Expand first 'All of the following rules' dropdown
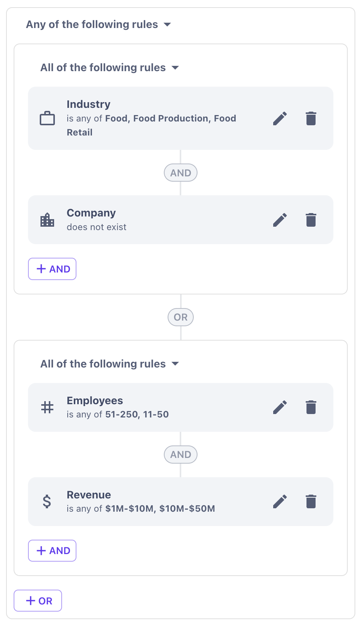 click(x=109, y=68)
